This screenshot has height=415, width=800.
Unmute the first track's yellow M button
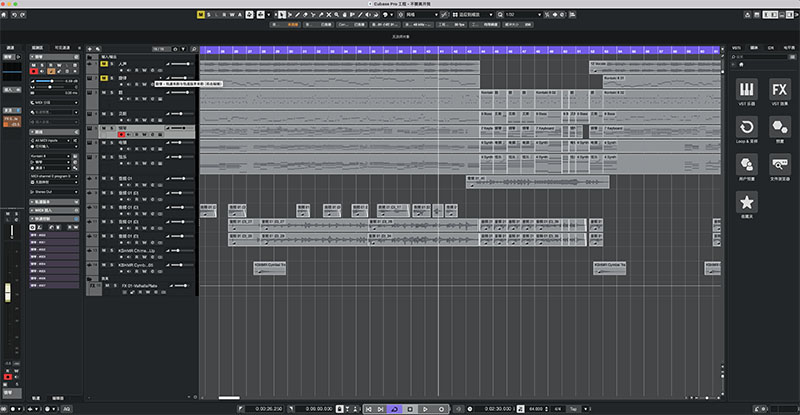pos(104,64)
